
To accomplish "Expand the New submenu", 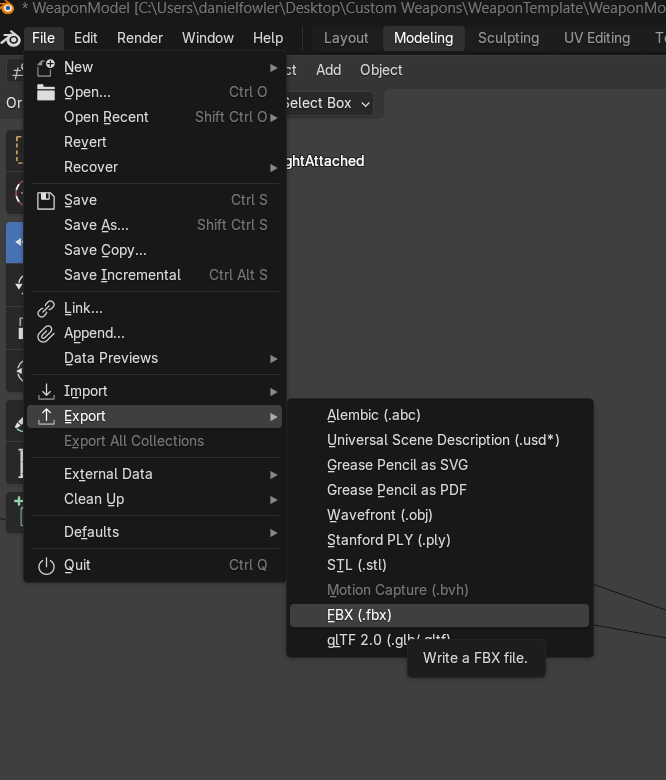I will (x=155, y=67).
